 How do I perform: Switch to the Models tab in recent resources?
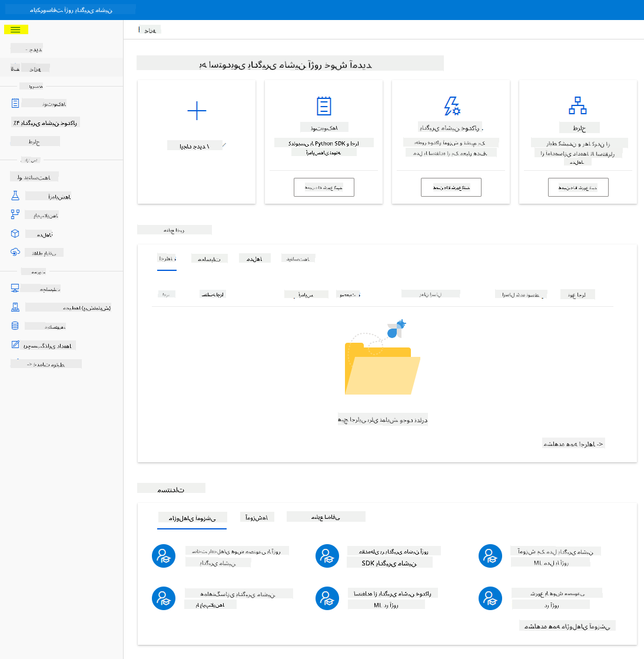pyautogui.click(x=254, y=259)
